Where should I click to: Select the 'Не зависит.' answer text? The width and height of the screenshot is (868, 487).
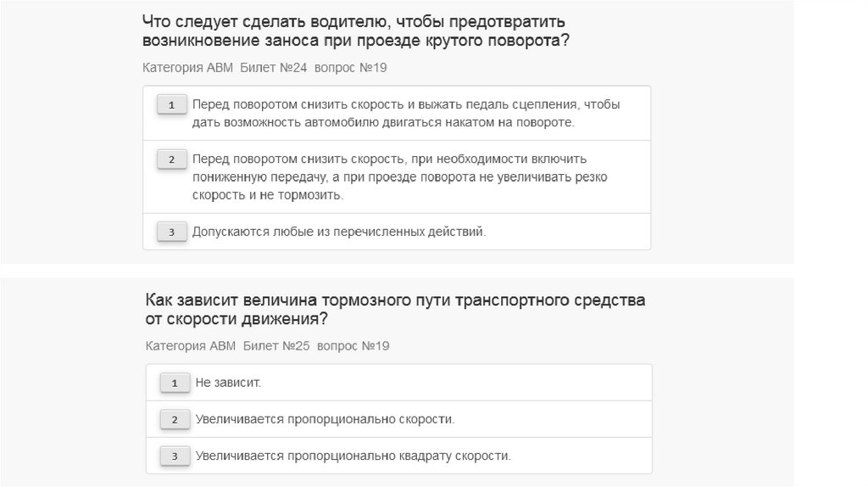coord(228,383)
